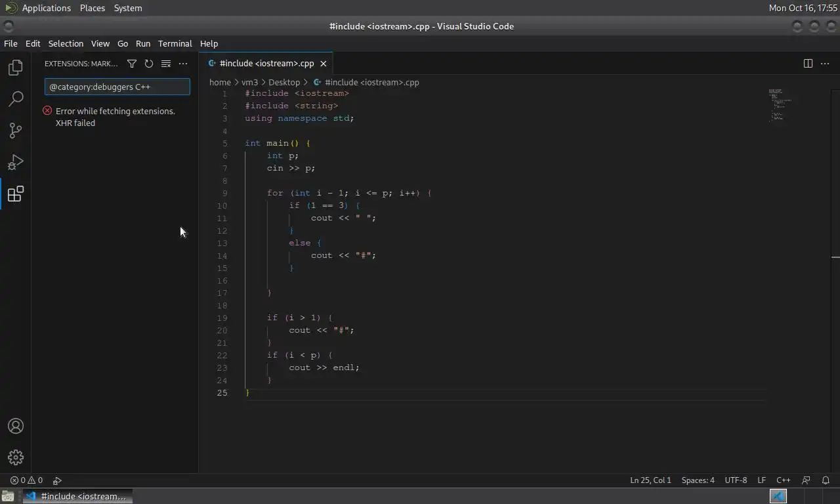Click line number 25 in gutter
The image size is (840, 504).
222,392
